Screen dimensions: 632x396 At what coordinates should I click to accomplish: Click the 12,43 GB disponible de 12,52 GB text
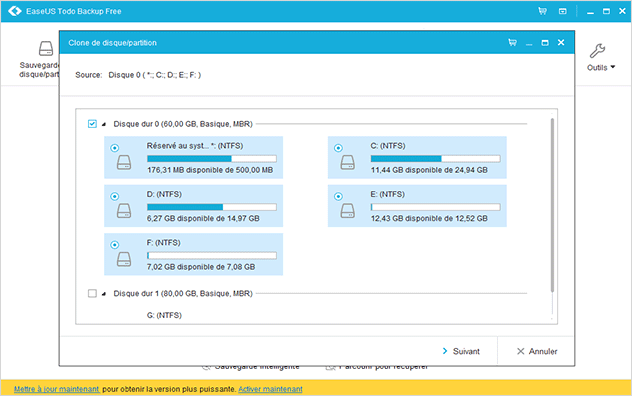[x=429, y=219]
